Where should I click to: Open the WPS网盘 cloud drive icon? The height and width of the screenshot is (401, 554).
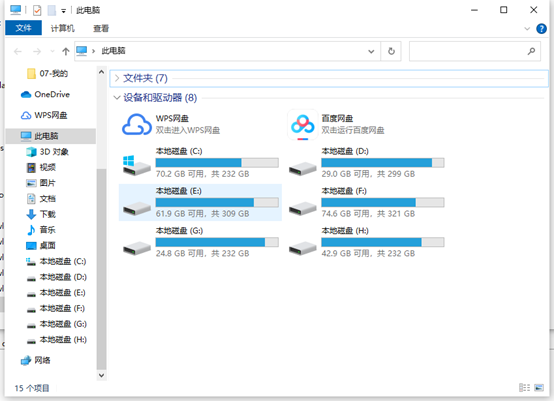pyautogui.click(x=136, y=124)
